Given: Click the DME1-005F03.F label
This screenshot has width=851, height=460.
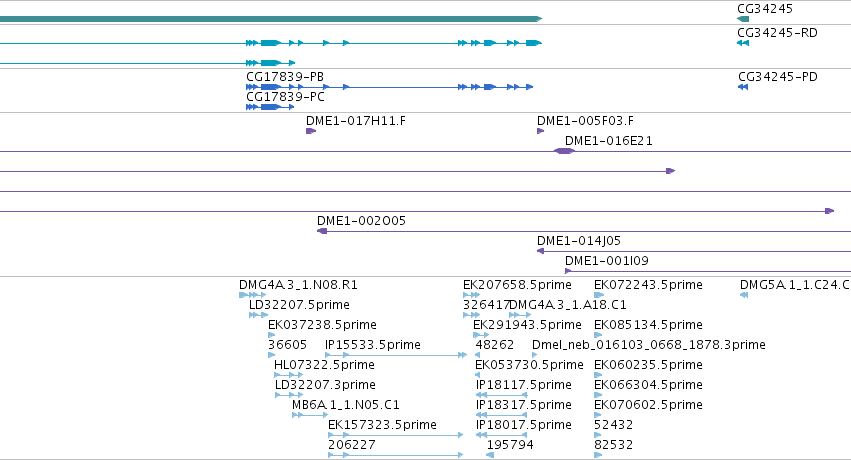Looking at the screenshot, I should (x=585, y=120).
